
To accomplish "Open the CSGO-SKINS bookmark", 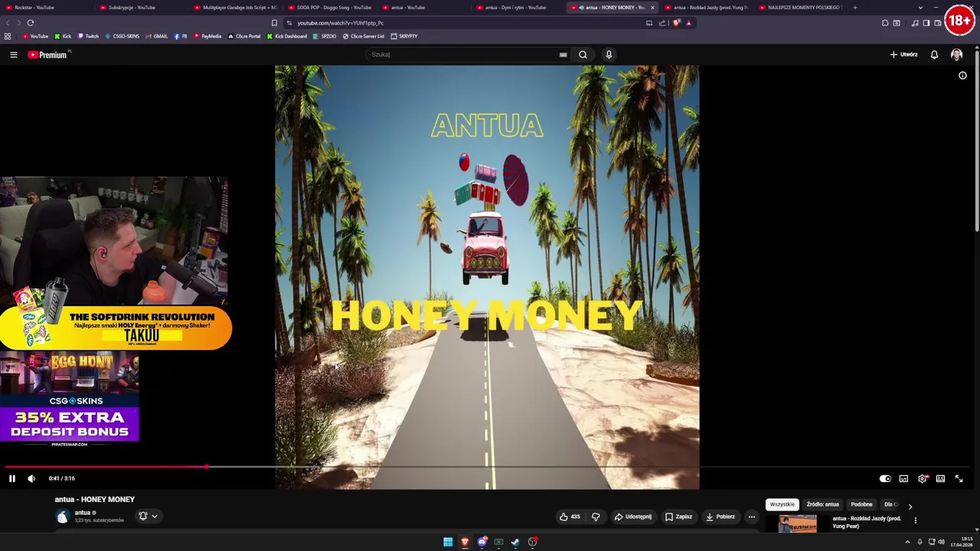I will pos(122,36).
